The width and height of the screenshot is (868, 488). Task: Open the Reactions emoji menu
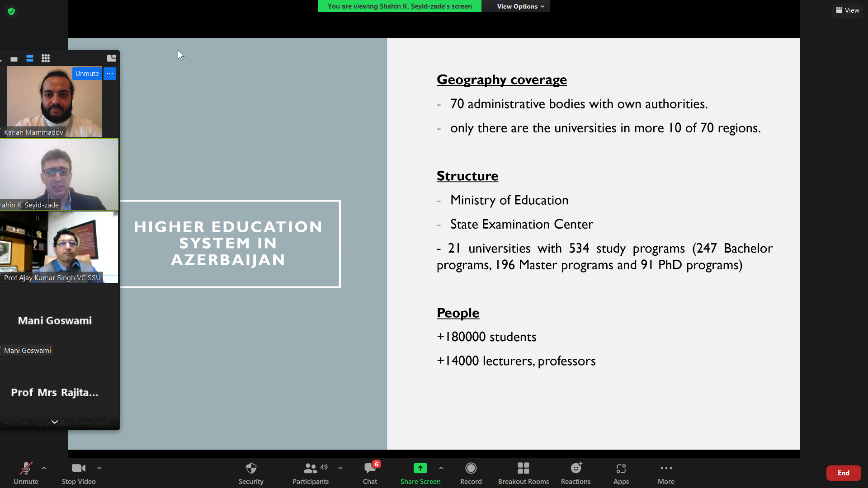576,469
